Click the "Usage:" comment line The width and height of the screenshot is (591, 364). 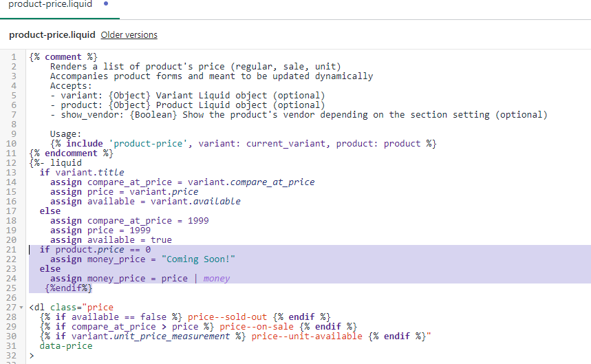(66, 134)
